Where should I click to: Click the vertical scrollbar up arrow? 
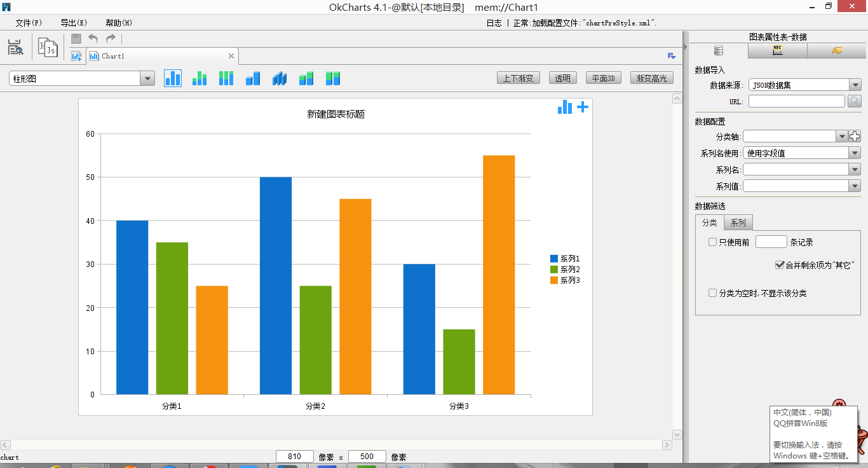[x=677, y=99]
